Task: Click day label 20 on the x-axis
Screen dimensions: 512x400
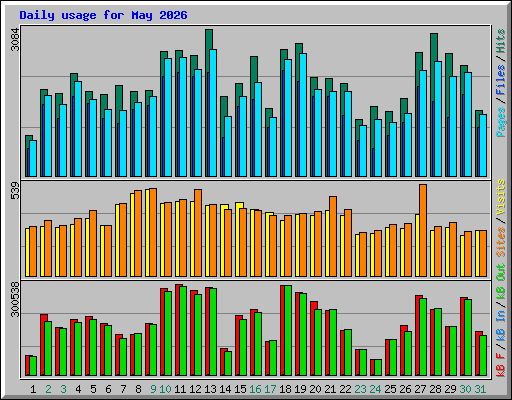Action: (315, 389)
